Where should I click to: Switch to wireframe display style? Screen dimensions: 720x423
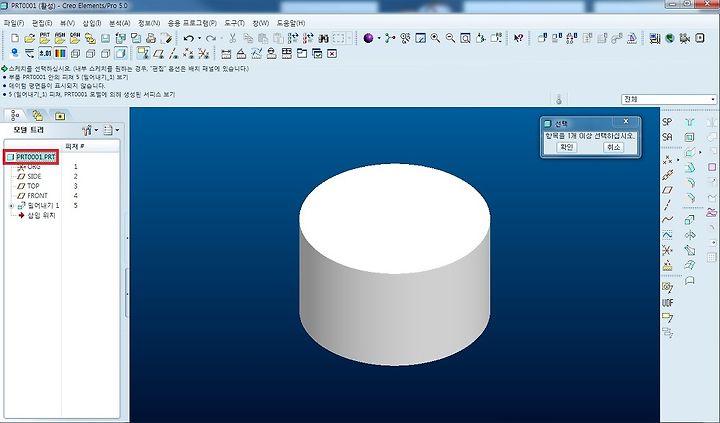point(75,54)
